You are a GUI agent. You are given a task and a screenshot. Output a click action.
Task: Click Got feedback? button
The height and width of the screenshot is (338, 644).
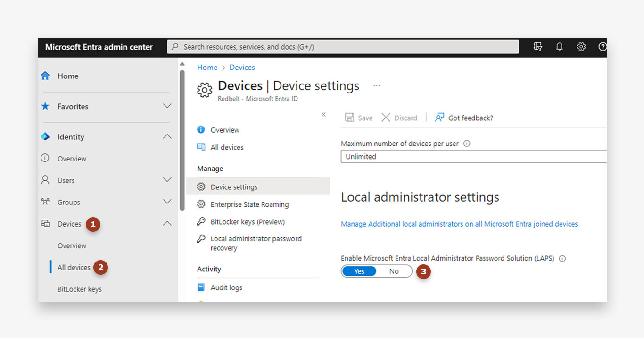click(x=464, y=118)
